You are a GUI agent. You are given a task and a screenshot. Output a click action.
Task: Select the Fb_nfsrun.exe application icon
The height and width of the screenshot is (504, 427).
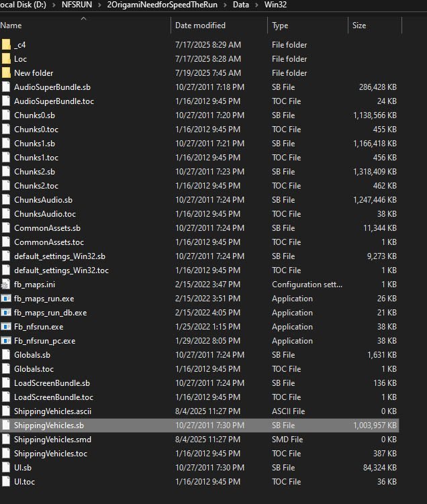(6, 327)
